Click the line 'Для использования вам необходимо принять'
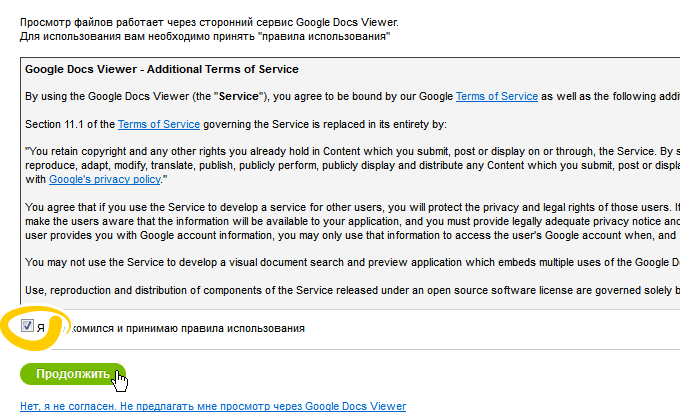Image resolution: width=680 pixels, height=420 pixels. 137,36
